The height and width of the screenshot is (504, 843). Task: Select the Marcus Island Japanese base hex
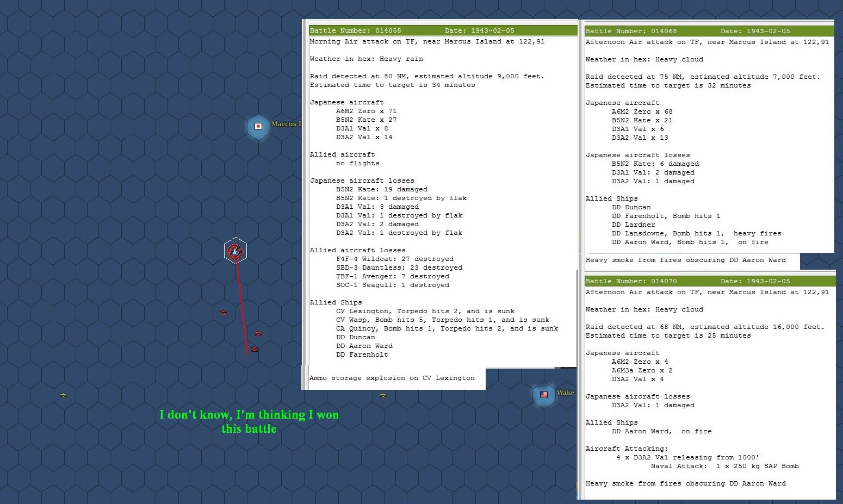tap(258, 127)
